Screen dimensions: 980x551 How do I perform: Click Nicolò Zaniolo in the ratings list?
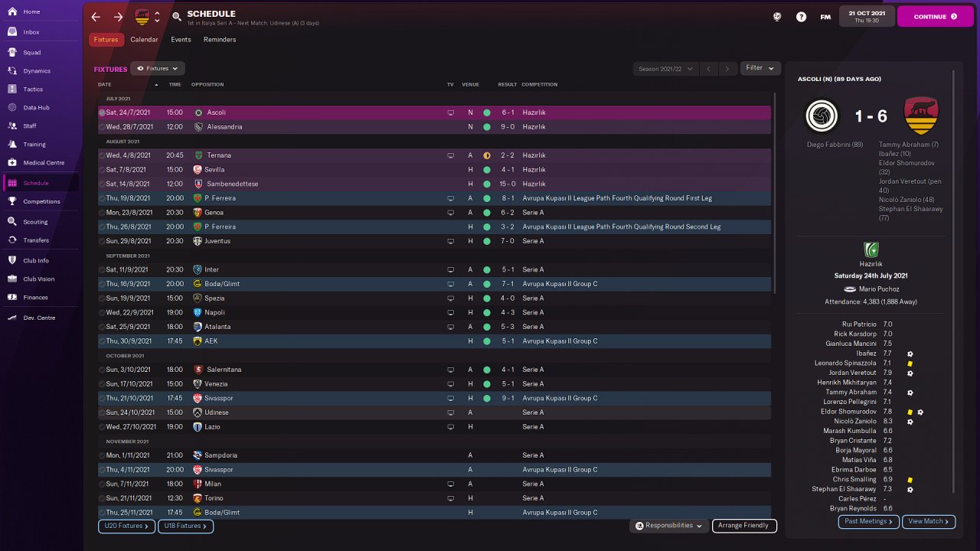855,422
